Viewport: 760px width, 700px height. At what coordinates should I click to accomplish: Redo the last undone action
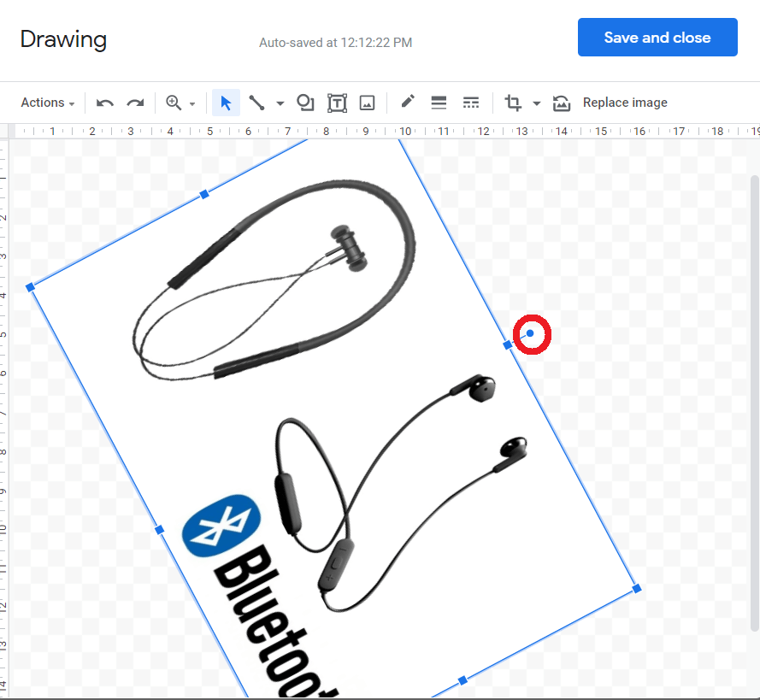135,103
